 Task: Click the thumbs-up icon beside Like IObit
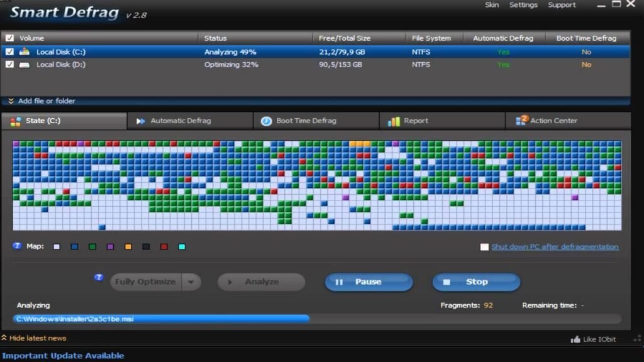click(575, 339)
